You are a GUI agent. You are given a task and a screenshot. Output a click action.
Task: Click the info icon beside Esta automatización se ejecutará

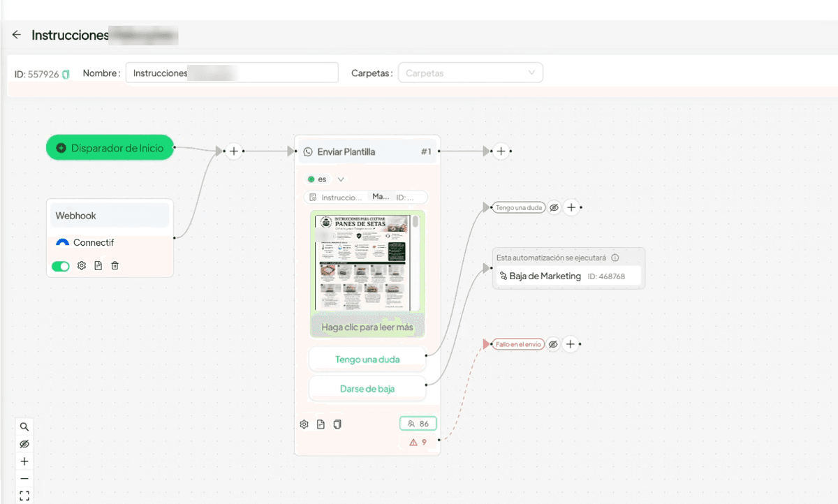coord(615,258)
